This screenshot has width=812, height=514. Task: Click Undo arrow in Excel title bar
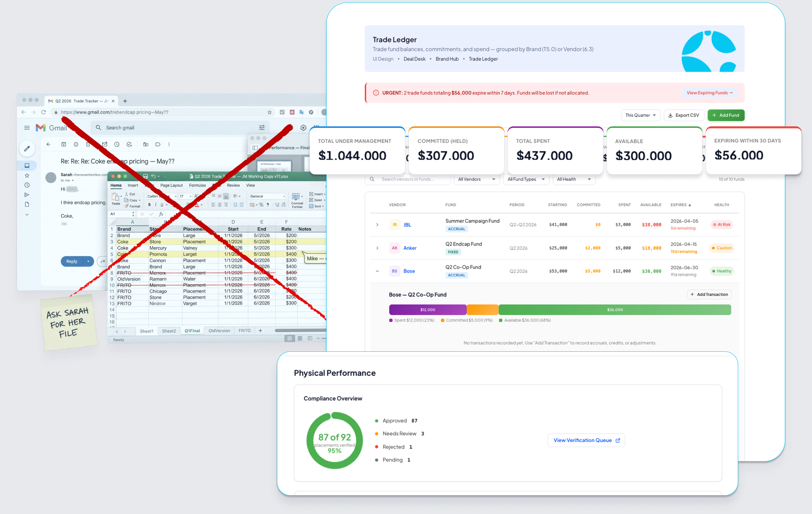point(153,176)
